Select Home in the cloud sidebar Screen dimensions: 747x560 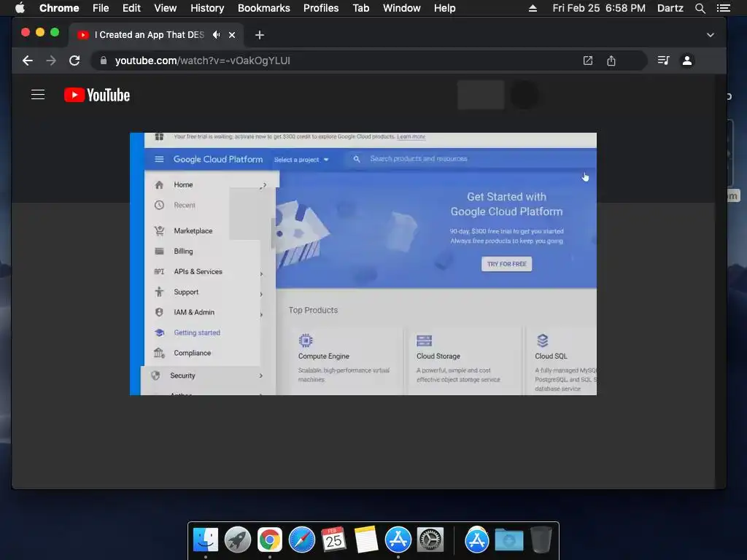183,184
